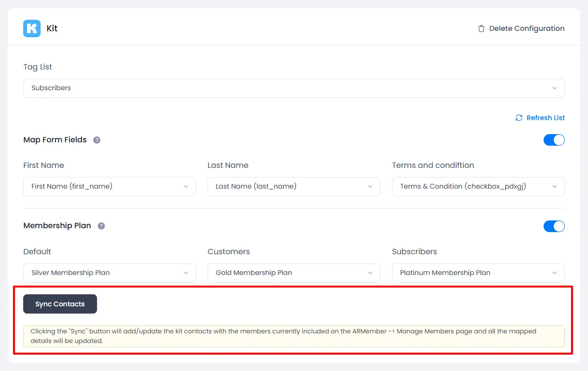
Task: Click the trash icon beside Delete Configuration
Action: (x=481, y=28)
